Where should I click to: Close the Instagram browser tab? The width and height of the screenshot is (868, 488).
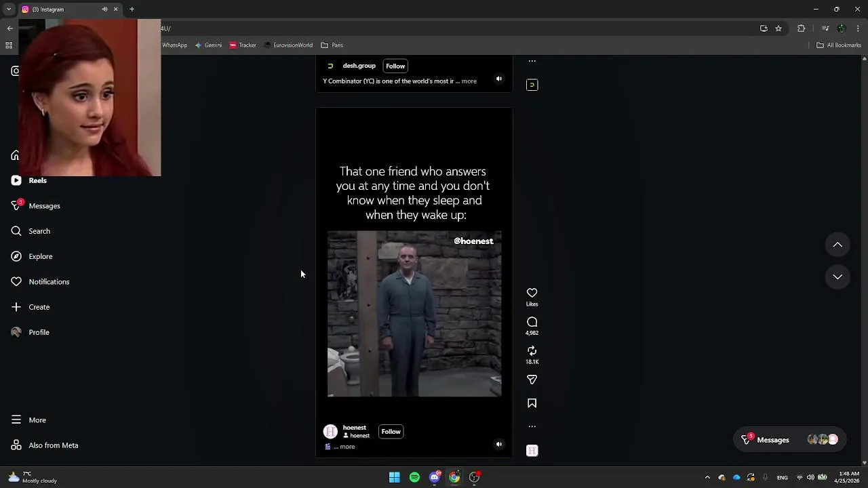click(x=115, y=9)
